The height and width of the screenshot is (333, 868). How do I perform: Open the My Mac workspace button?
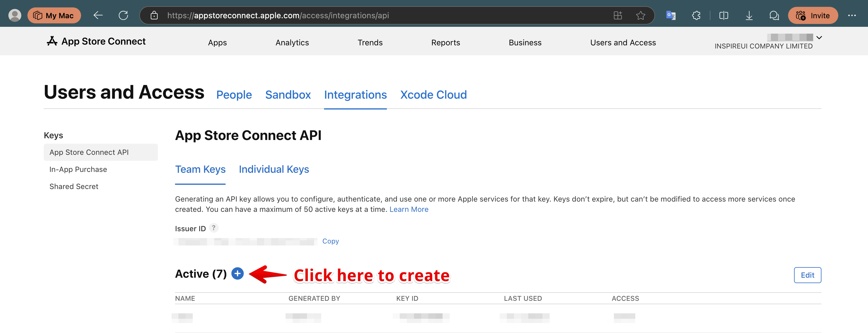tap(54, 15)
